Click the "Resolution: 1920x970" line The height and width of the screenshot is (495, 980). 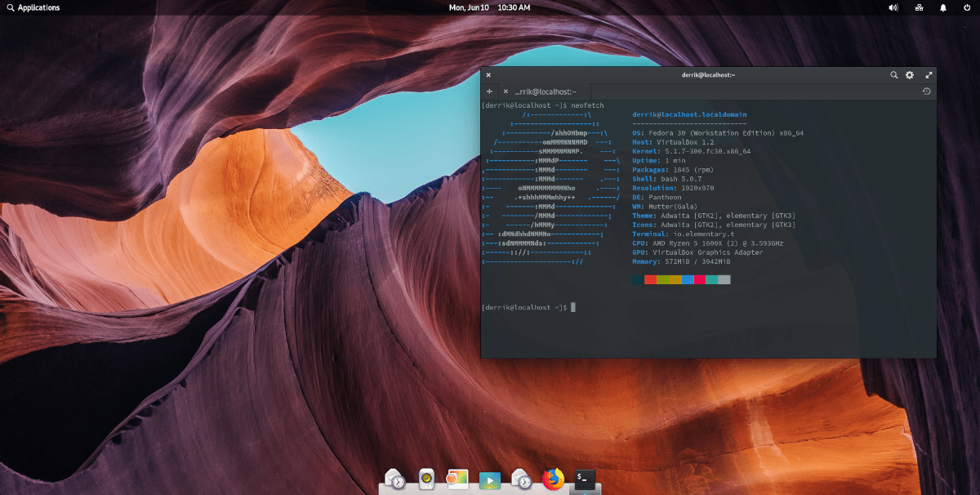pos(674,188)
